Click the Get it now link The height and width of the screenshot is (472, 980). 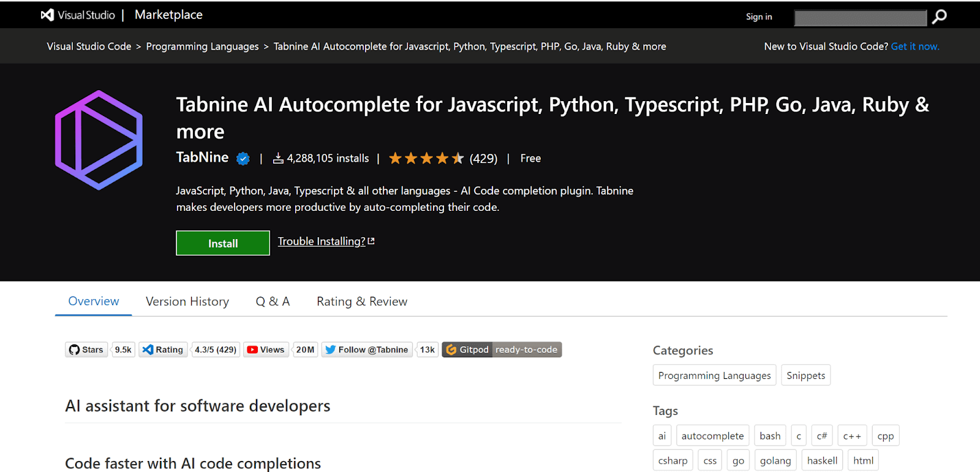point(915,46)
